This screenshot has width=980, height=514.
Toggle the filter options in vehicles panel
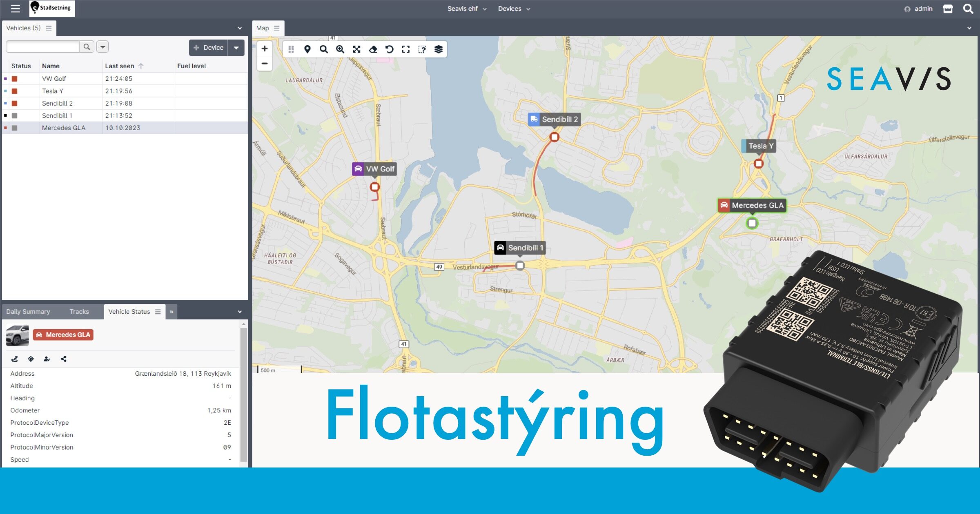[x=103, y=47]
